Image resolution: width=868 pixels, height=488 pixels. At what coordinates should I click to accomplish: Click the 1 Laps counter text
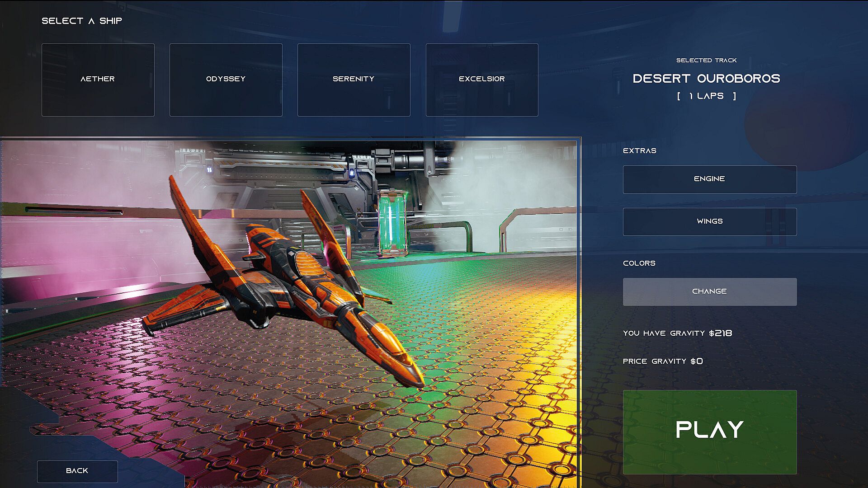(706, 96)
